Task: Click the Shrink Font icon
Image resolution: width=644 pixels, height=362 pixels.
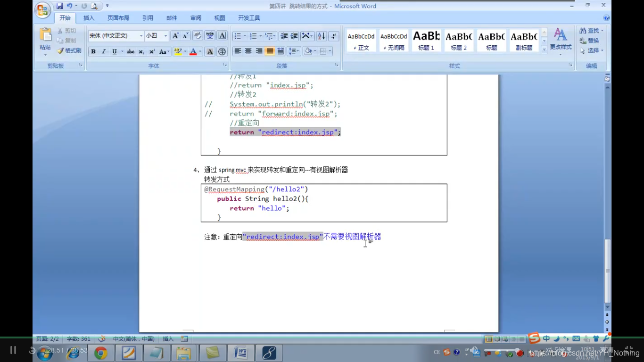Action: tap(186, 36)
